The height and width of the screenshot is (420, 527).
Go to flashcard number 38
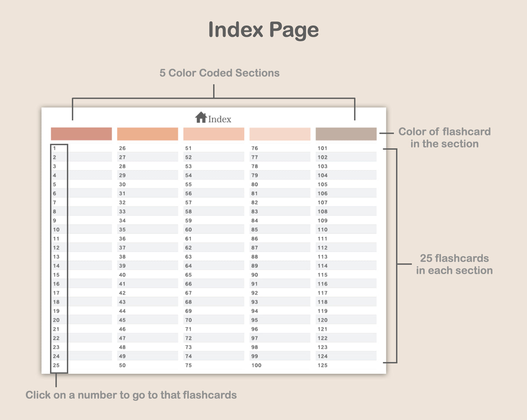[x=122, y=257]
